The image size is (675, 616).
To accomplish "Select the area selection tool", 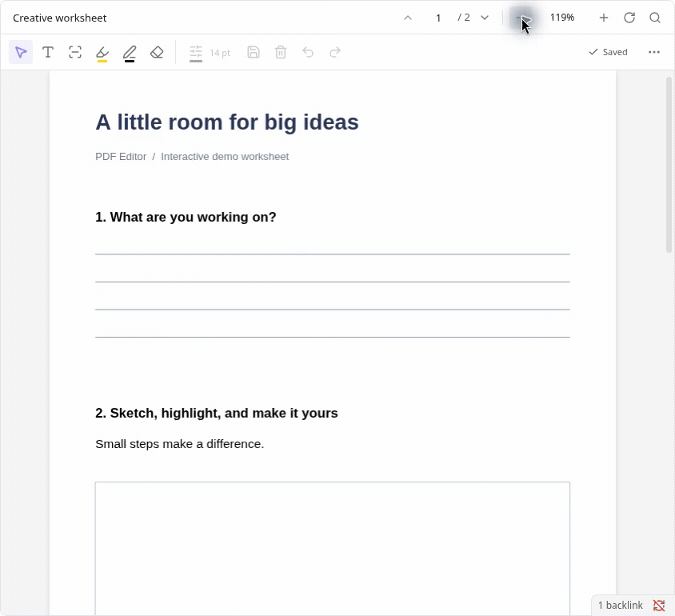I will tap(75, 53).
